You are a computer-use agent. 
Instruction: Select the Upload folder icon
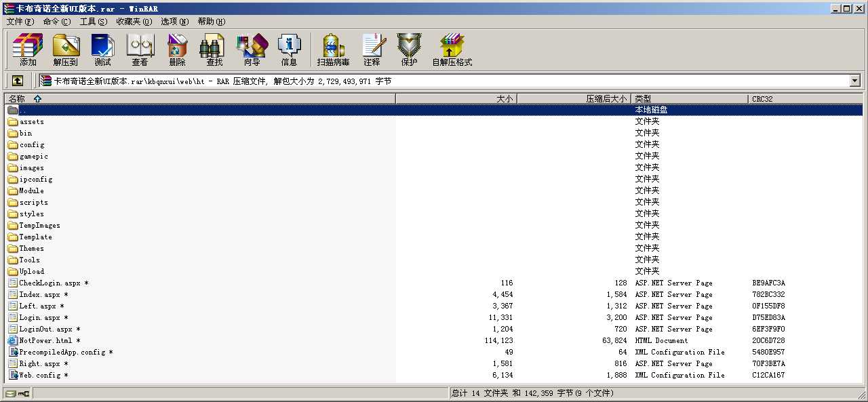click(x=13, y=271)
